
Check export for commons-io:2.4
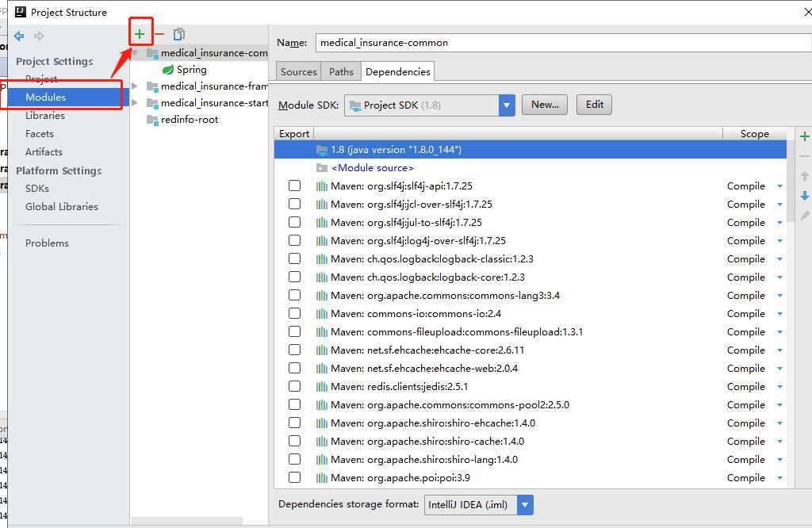pos(295,313)
